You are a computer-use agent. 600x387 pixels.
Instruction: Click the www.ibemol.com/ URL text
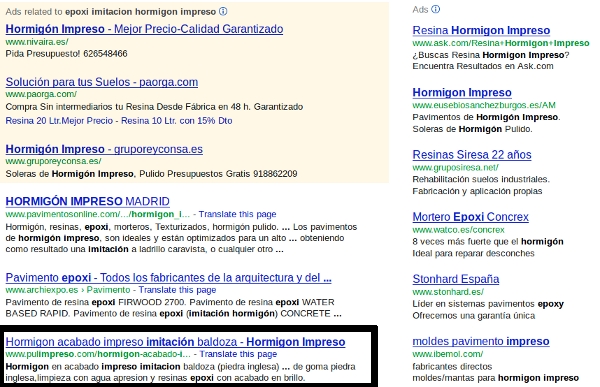[448, 354]
